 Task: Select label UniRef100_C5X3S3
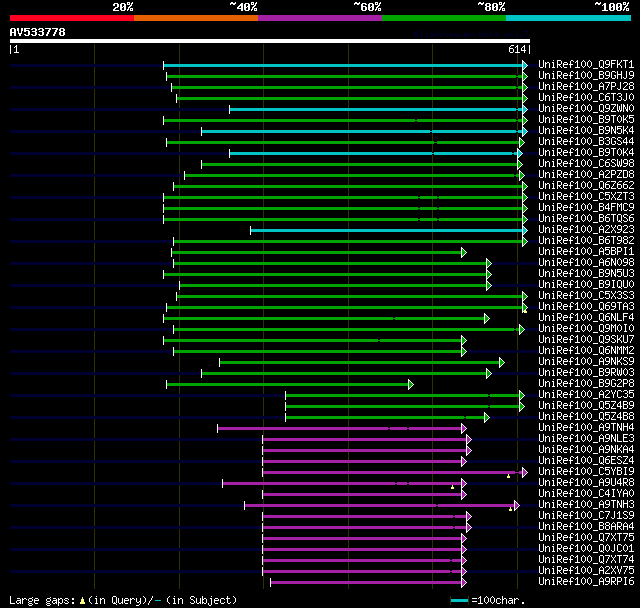coord(586,296)
